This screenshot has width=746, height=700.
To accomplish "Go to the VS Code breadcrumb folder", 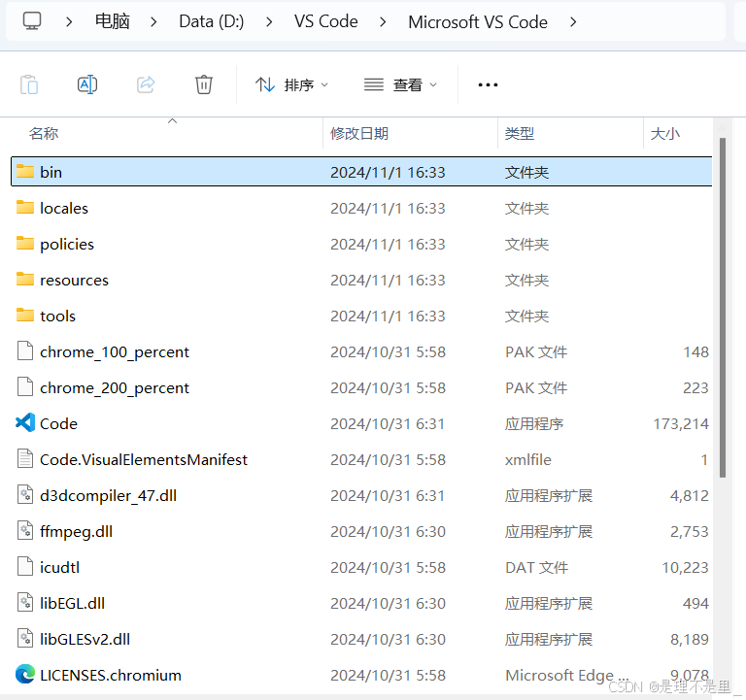I will click(x=326, y=22).
